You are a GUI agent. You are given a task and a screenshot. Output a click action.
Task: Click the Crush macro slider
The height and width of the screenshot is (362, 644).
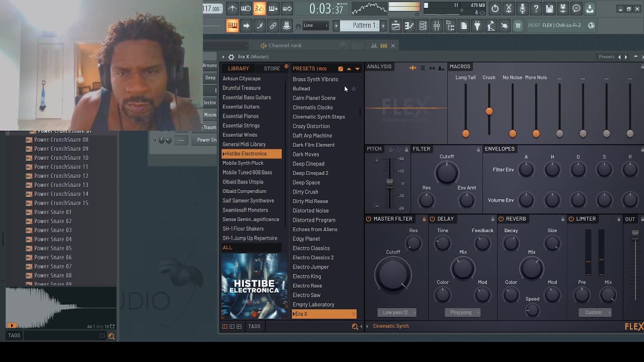[489, 111]
